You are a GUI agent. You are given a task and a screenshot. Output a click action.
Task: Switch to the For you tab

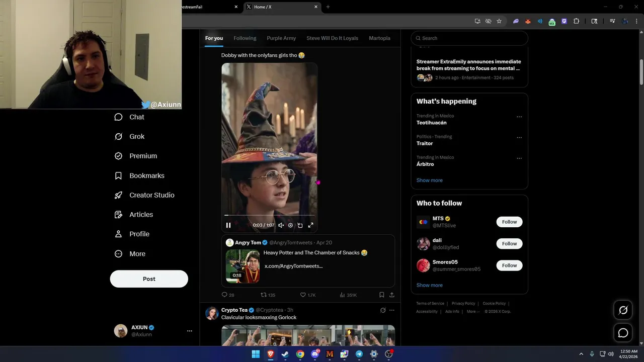214,38
